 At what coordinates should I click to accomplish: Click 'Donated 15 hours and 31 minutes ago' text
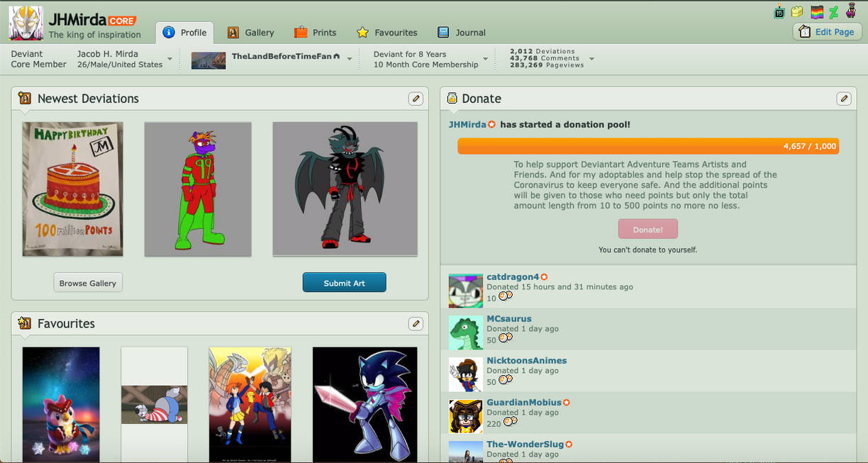tap(560, 287)
